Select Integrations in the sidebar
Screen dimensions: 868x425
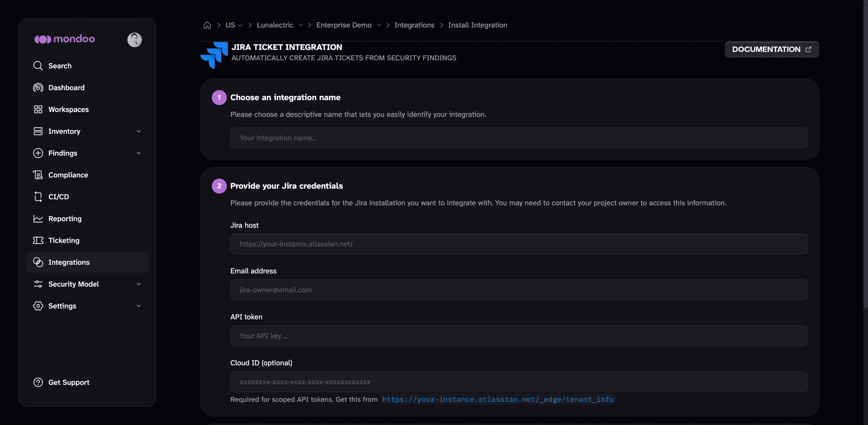(x=87, y=262)
